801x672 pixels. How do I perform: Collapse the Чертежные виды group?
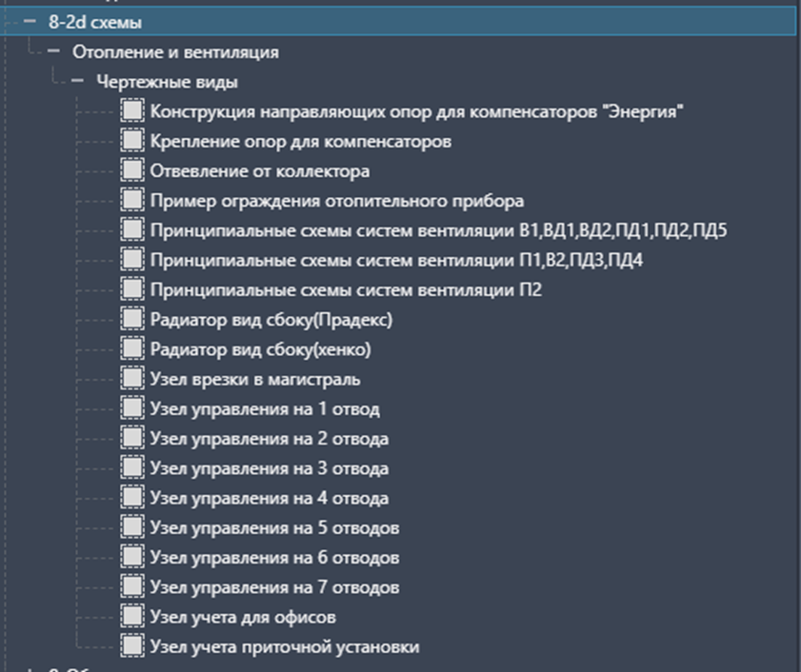click(x=78, y=81)
